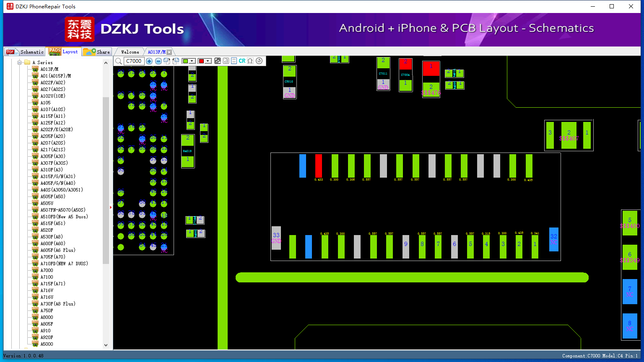This screenshot has width=644, height=362.
Task: Click the green color swatch
Action: coord(185,61)
